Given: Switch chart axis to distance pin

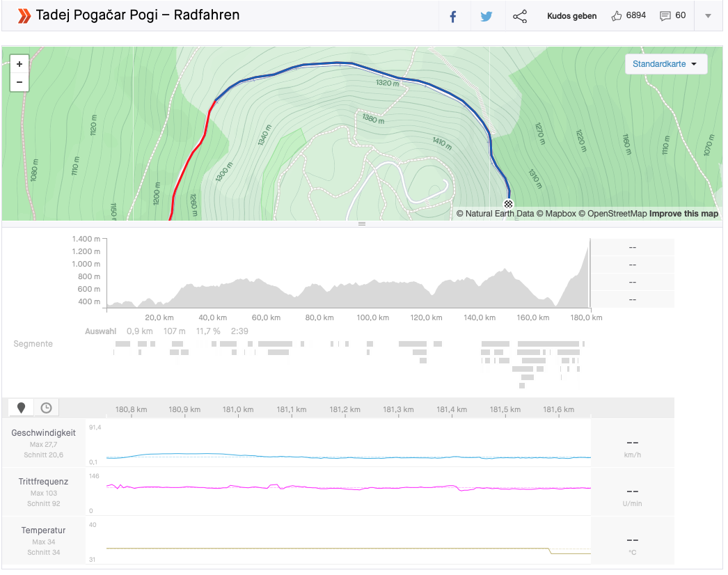Looking at the screenshot, I should [21, 408].
